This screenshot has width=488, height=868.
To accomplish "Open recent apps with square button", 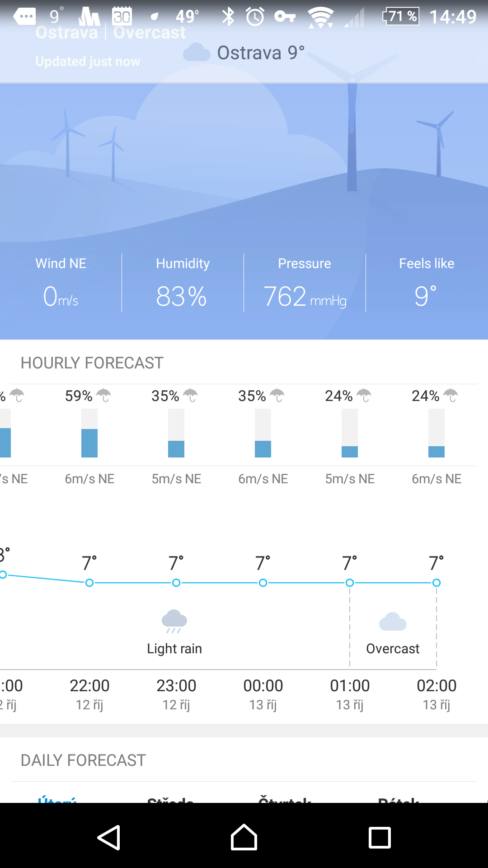I will pyautogui.click(x=380, y=838).
